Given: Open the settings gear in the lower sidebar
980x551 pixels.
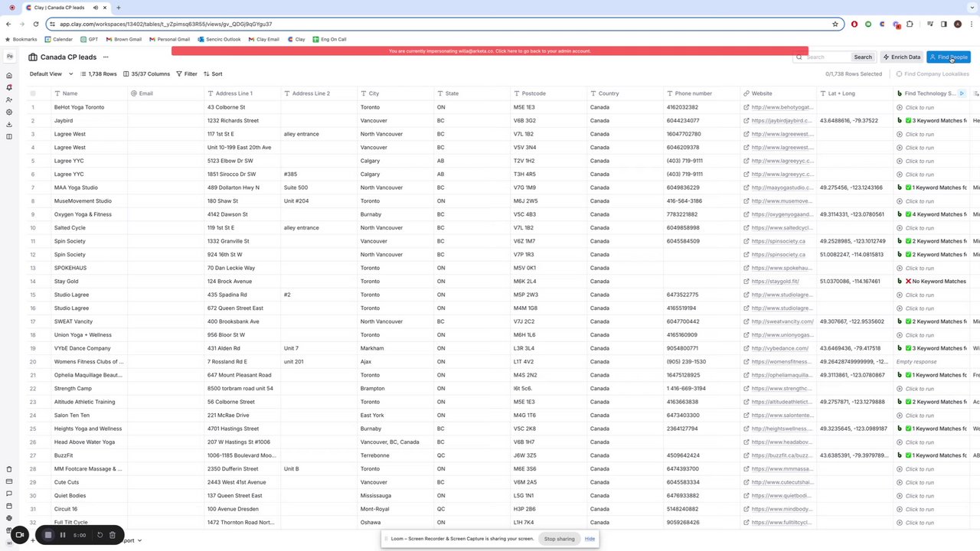Looking at the screenshot, I should click(9, 518).
